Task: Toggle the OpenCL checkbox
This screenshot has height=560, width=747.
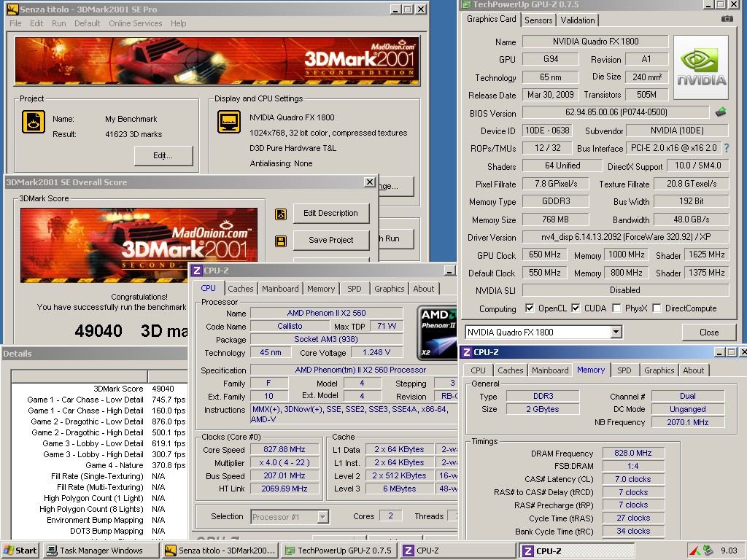Action: point(530,308)
